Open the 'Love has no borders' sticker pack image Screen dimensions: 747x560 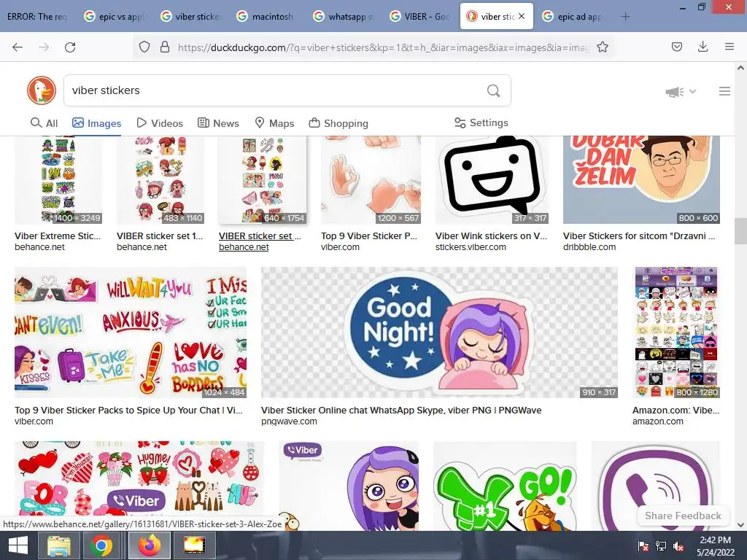[x=131, y=332]
